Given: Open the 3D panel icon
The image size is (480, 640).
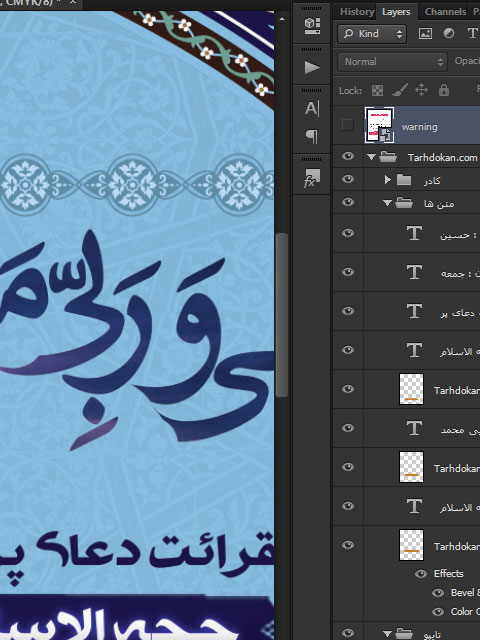Looking at the screenshot, I should point(312,26).
